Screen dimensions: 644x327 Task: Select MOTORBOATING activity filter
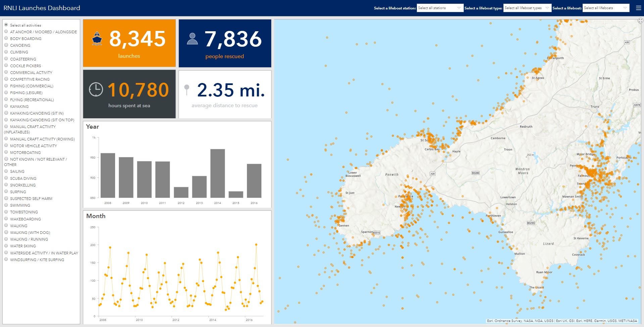6,152
